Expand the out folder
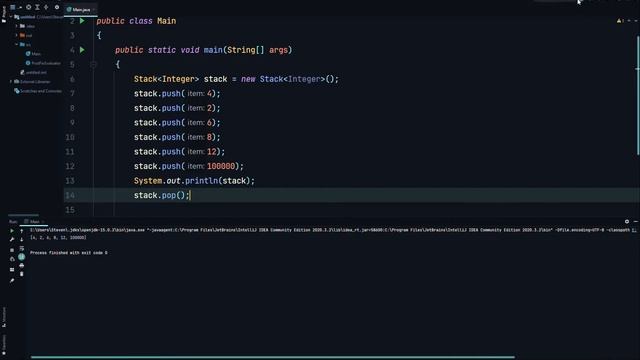Screen dimensions: 640x360 tap(17, 35)
